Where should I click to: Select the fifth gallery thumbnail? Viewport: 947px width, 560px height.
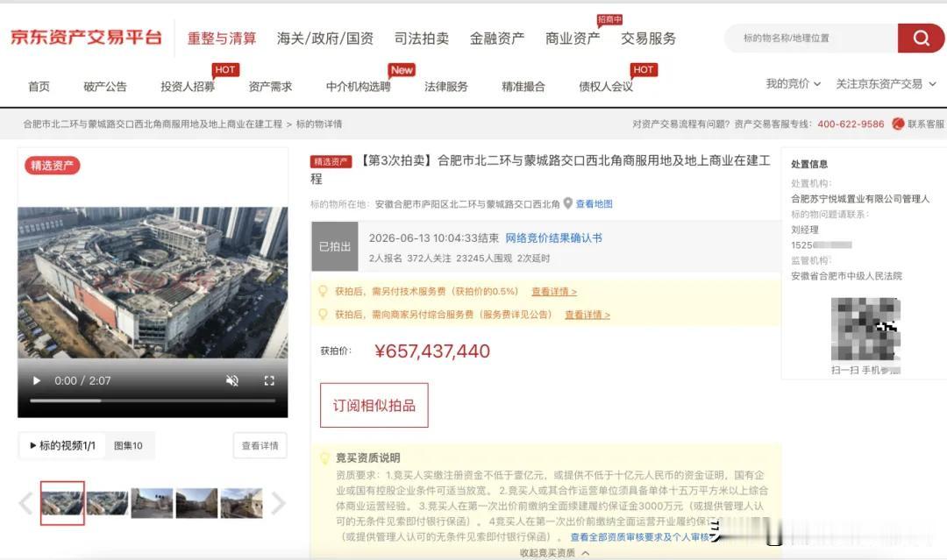[242, 503]
